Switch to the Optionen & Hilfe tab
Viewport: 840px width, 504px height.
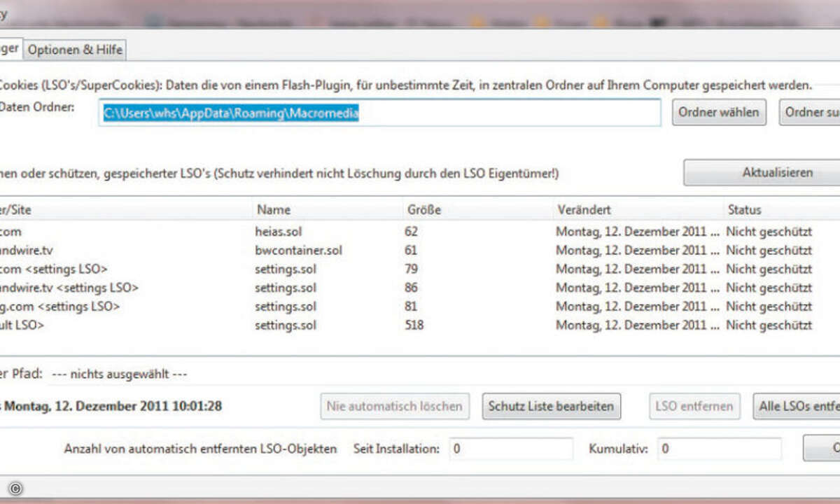(76, 50)
